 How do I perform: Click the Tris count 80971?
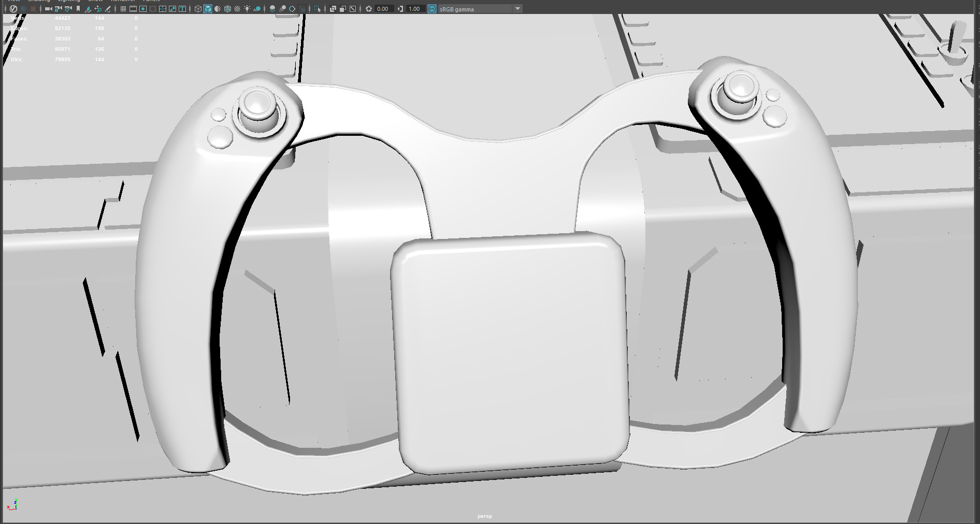coord(63,49)
